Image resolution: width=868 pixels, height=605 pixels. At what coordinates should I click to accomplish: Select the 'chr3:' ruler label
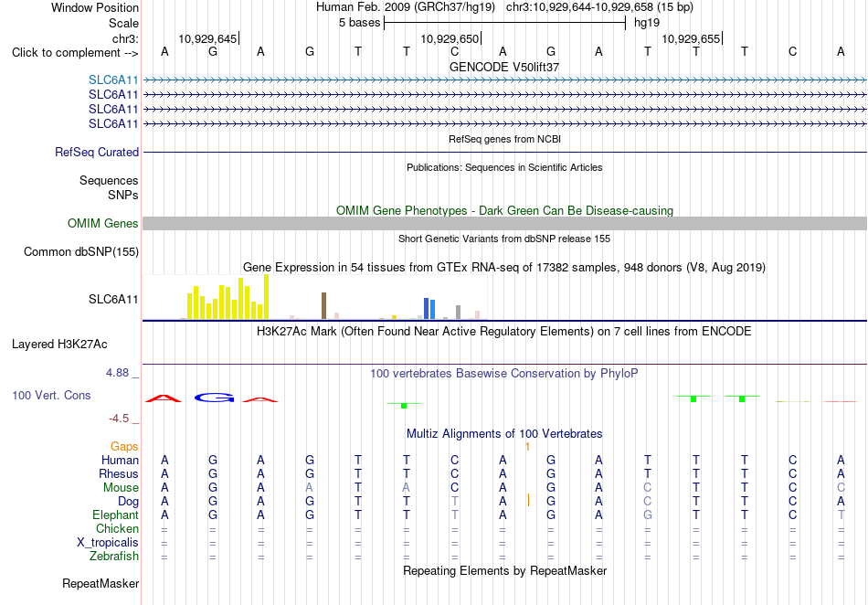pyautogui.click(x=125, y=38)
